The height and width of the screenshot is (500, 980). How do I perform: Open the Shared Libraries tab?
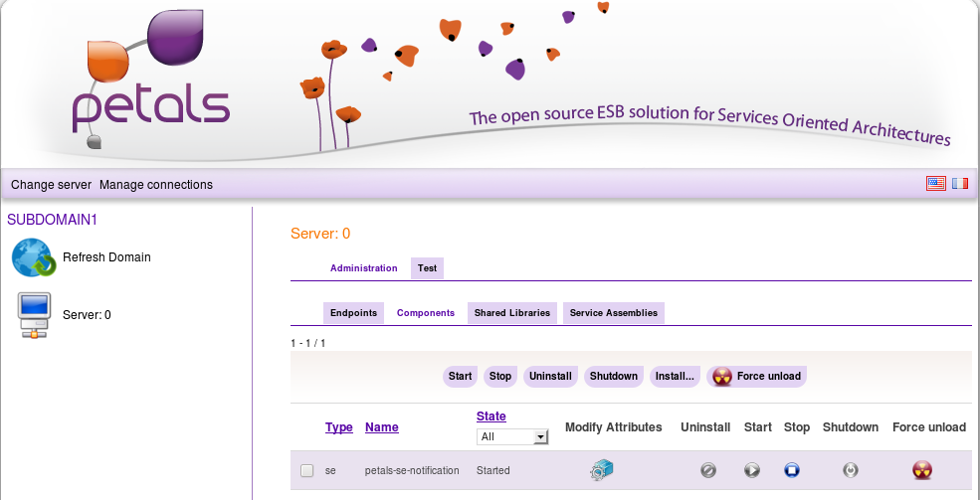coord(511,313)
